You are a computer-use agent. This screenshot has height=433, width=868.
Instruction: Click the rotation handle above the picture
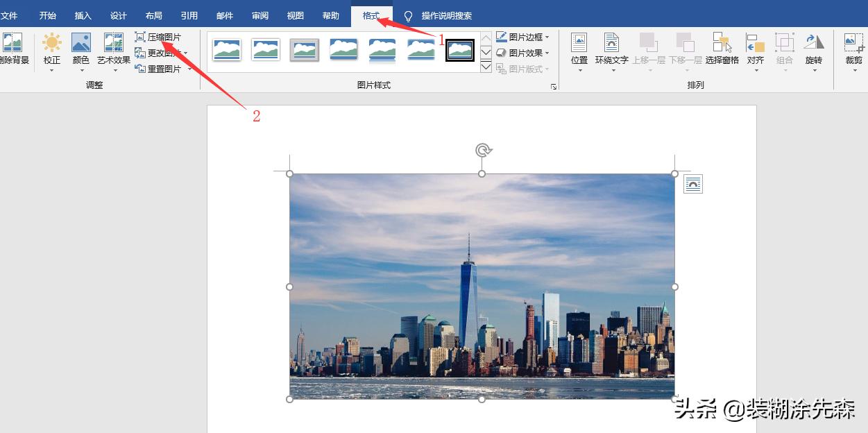click(483, 150)
